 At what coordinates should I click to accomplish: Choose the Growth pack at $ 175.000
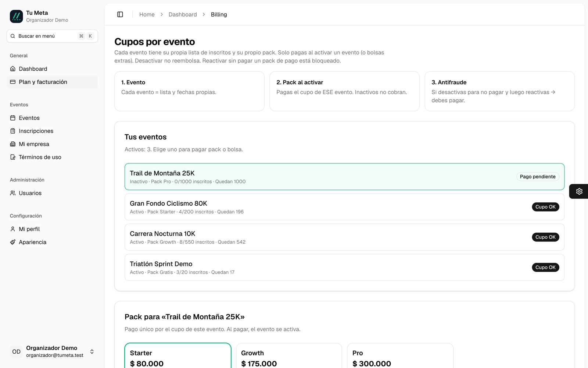pos(289,356)
